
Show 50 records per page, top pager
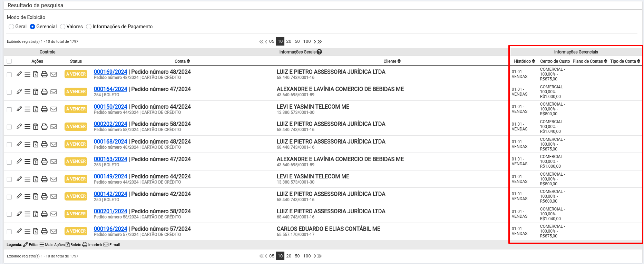click(297, 41)
